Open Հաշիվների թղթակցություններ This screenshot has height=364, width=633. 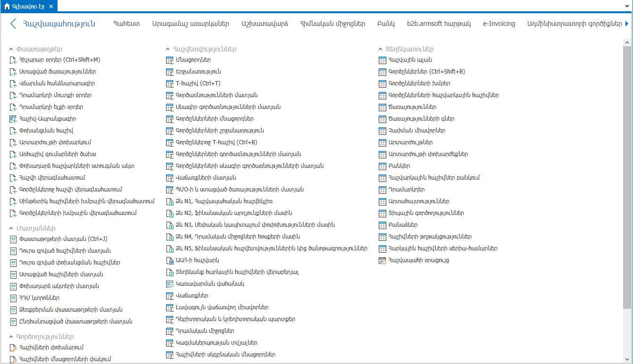coord(430,237)
